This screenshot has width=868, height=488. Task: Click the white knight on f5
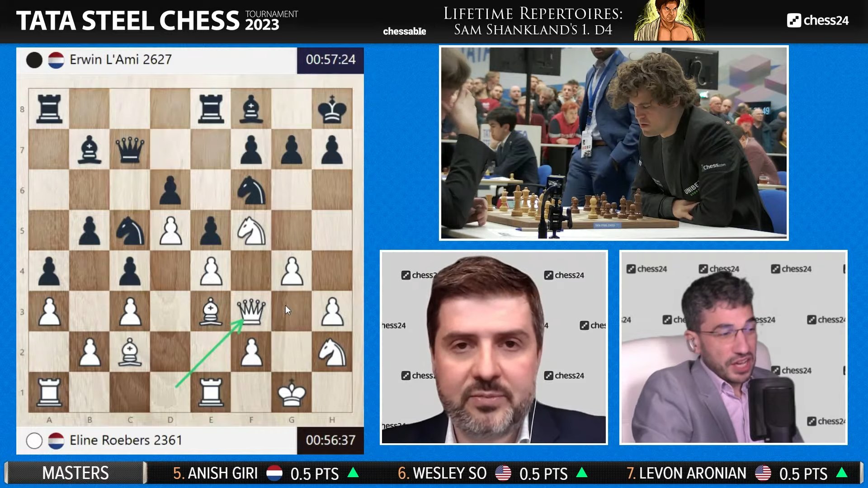click(x=251, y=230)
